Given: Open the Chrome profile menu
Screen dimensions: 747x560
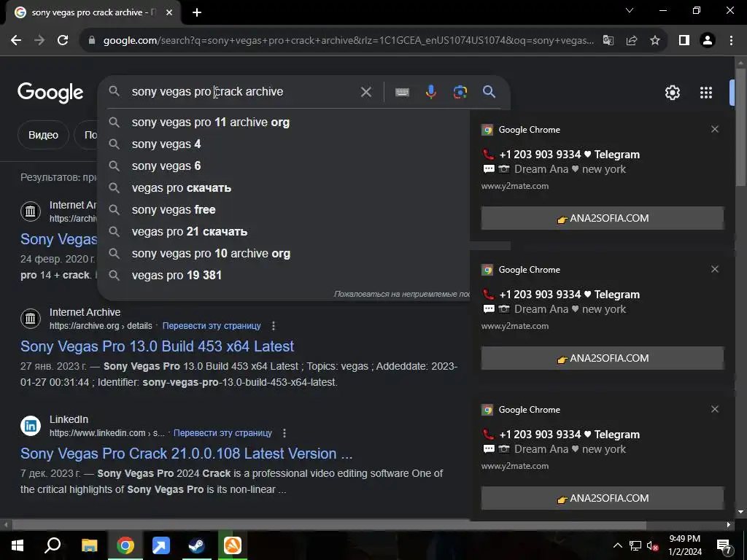Looking at the screenshot, I should pos(708,41).
